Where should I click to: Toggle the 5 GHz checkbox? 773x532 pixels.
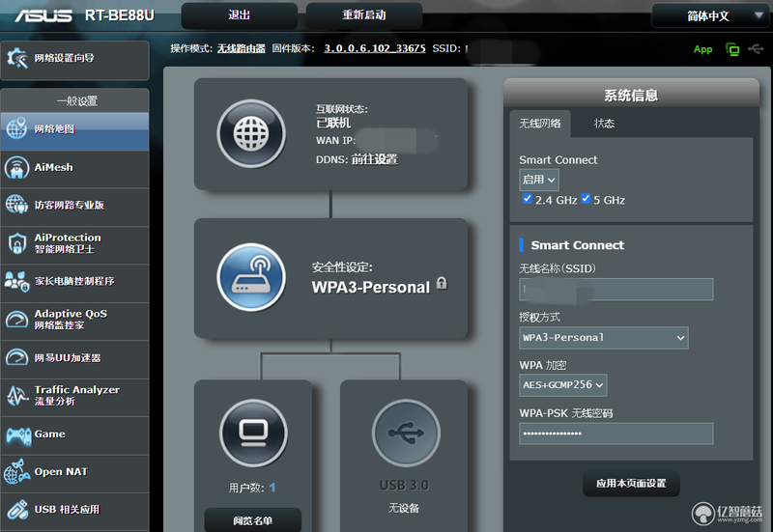pyautogui.click(x=586, y=199)
